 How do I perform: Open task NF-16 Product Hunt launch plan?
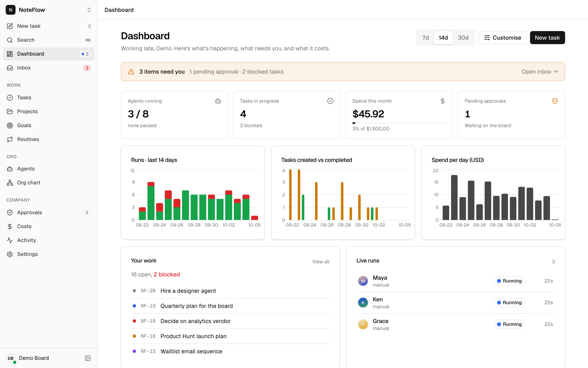coord(230,336)
